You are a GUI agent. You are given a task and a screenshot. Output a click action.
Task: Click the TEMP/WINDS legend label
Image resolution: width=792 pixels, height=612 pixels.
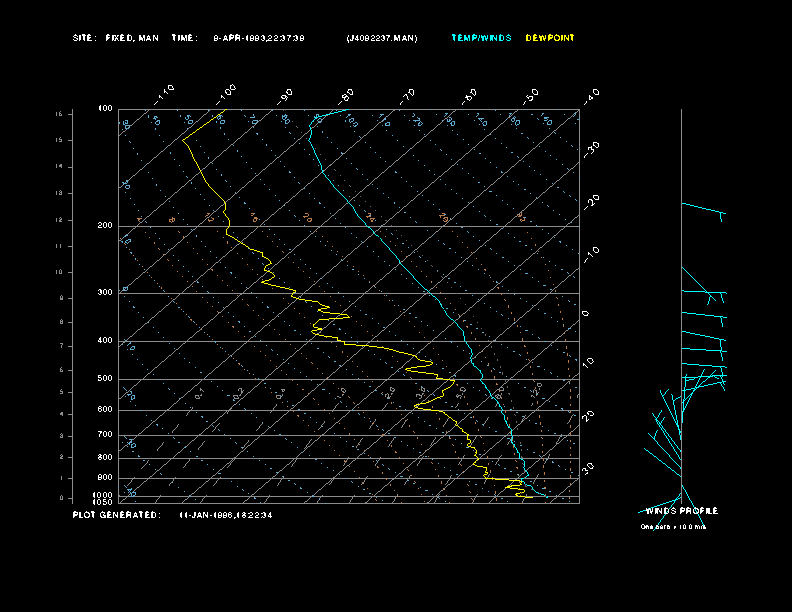coord(481,38)
